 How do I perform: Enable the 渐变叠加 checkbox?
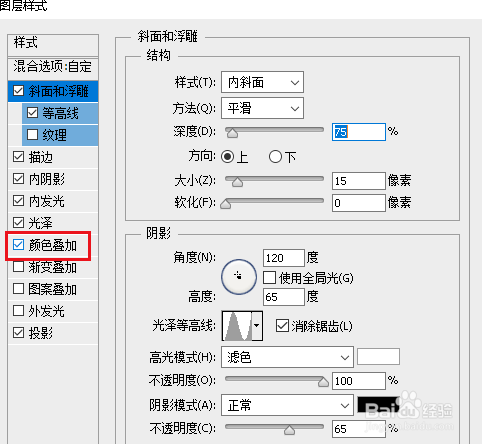pyautogui.click(x=18, y=267)
